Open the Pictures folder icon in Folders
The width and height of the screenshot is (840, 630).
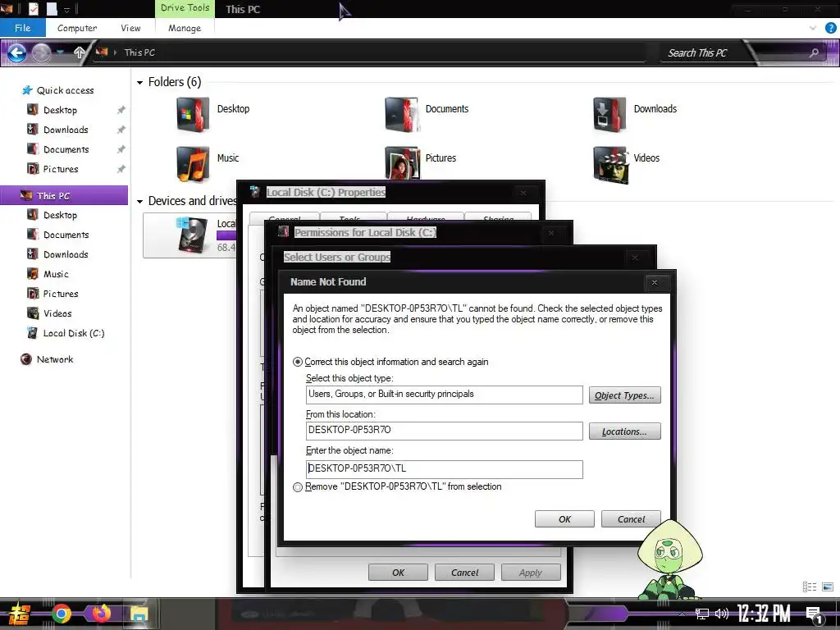pos(401,163)
